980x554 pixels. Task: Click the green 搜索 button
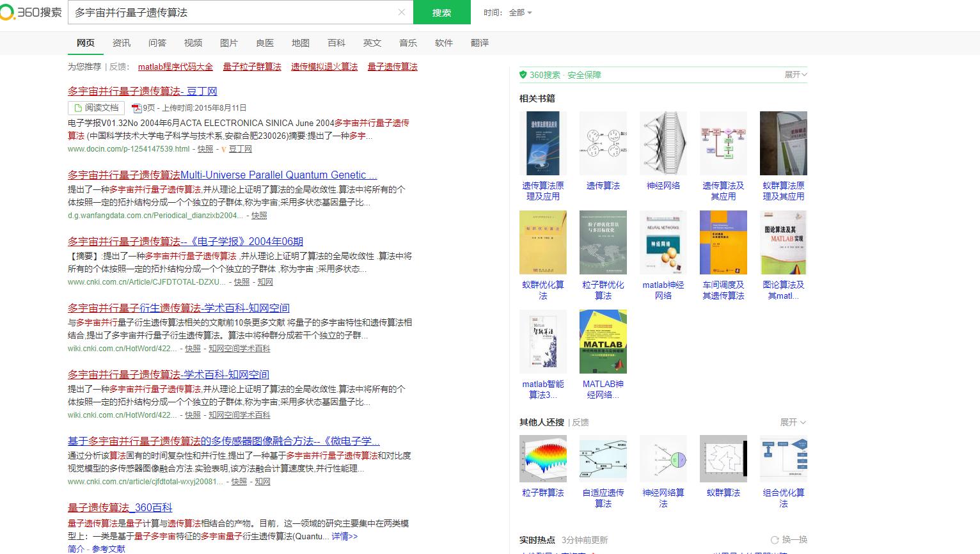[441, 12]
